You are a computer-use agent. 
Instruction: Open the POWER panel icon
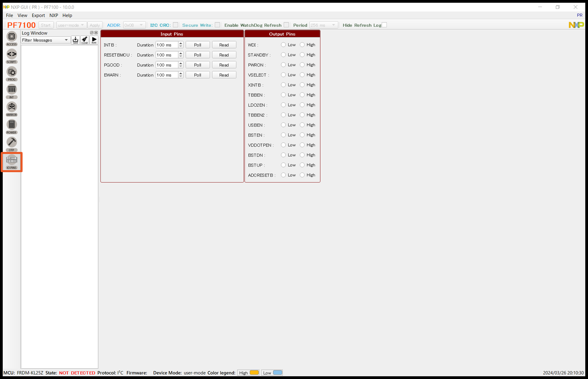pos(11,126)
